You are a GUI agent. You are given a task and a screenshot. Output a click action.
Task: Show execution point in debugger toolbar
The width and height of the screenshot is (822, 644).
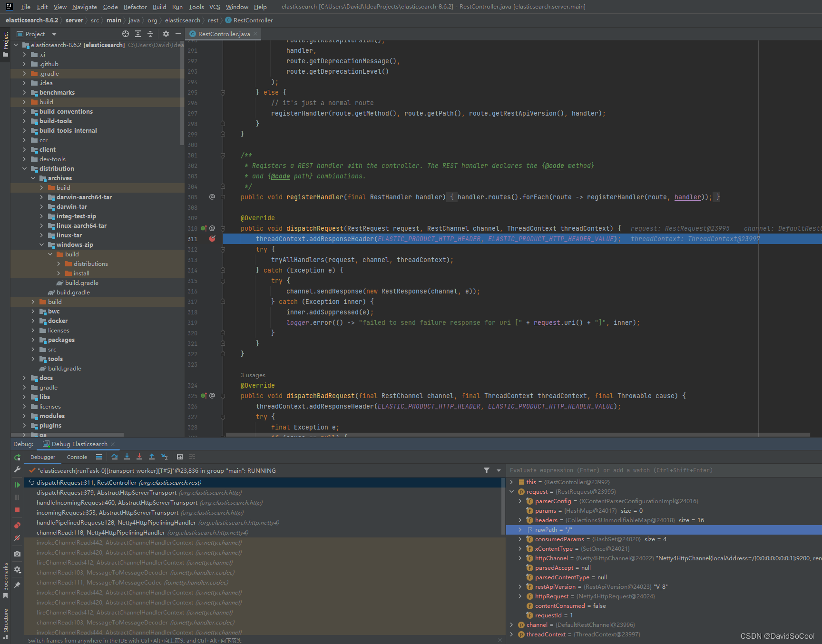[99, 457]
